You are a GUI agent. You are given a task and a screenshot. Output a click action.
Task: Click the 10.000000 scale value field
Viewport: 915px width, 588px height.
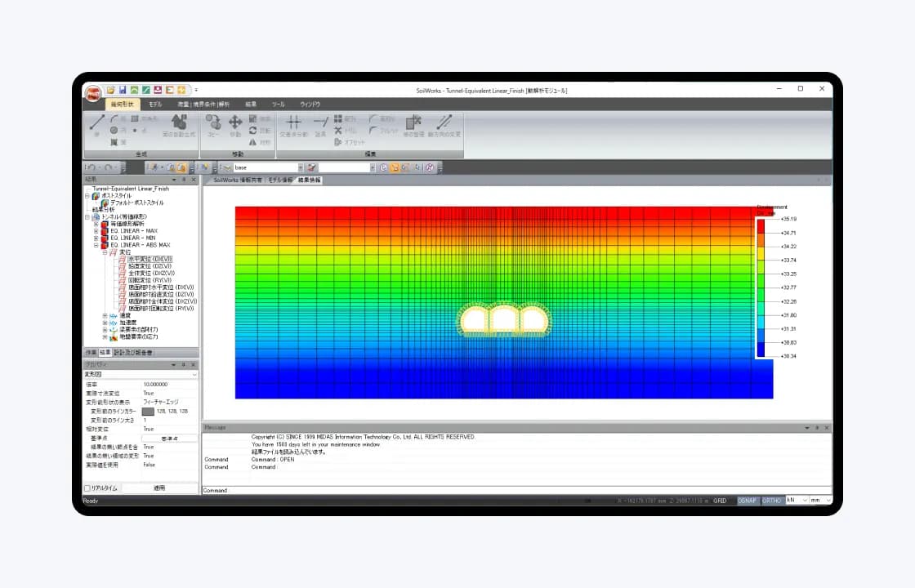click(169, 385)
